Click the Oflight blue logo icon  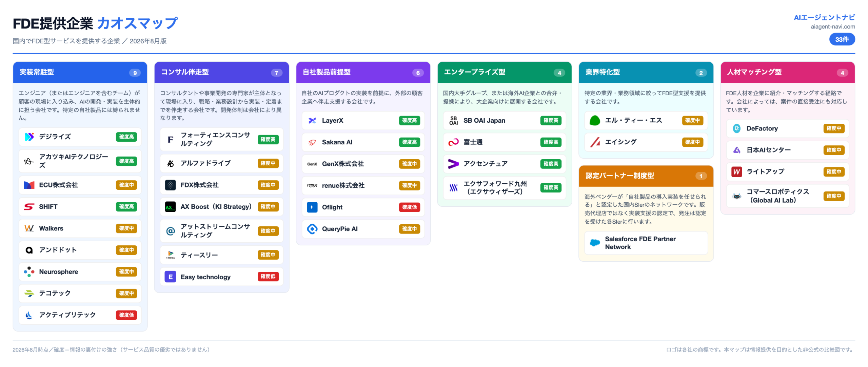coord(312,207)
